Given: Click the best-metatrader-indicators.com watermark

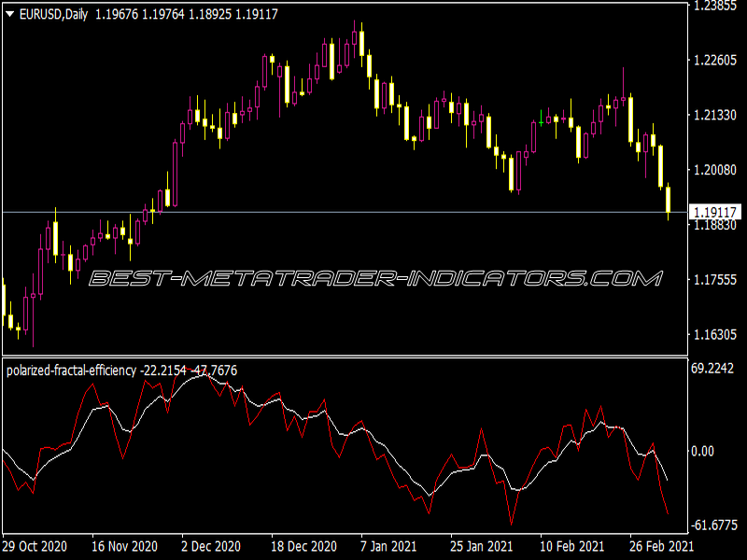Looking at the screenshot, I should coord(376,278).
